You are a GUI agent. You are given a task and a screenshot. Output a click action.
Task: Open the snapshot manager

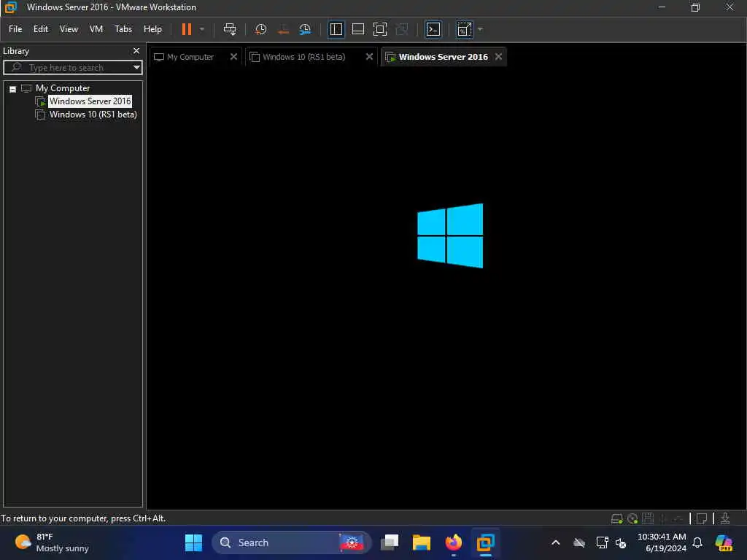[305, 29]
